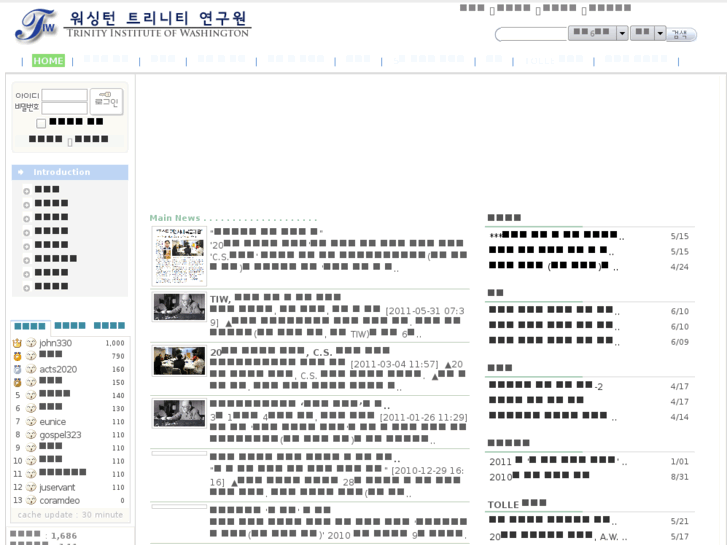The height and width of the screenshot is (545, 727).
Task: Open the news headline containing 'C.S.' beginning with 20
Action: (x=300, y=352)
